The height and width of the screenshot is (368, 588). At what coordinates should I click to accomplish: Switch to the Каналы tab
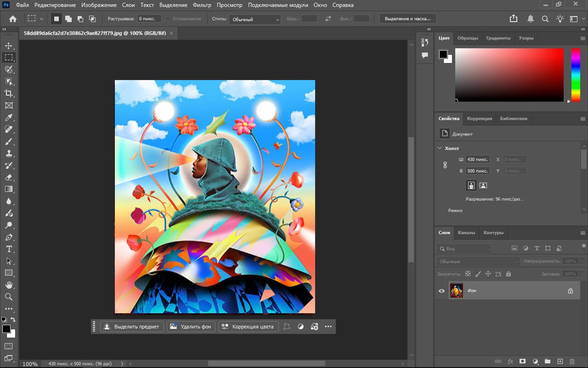(x=466, y=233)
